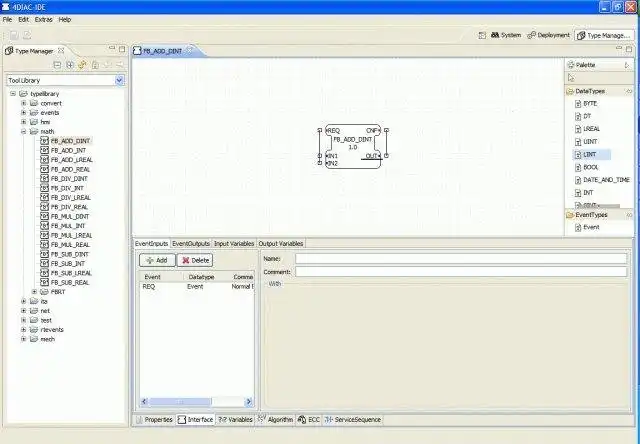Close the Type Manager view tab

(61, 51)
